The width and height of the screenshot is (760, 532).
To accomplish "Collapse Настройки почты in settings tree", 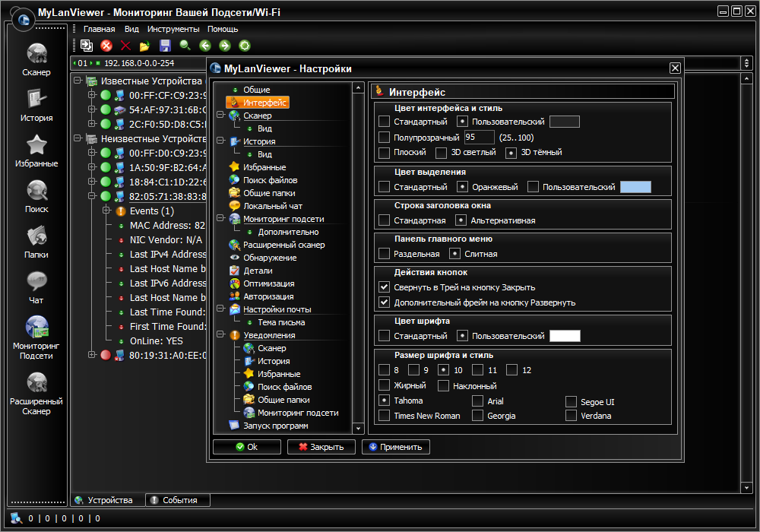I will coord(220,308).
